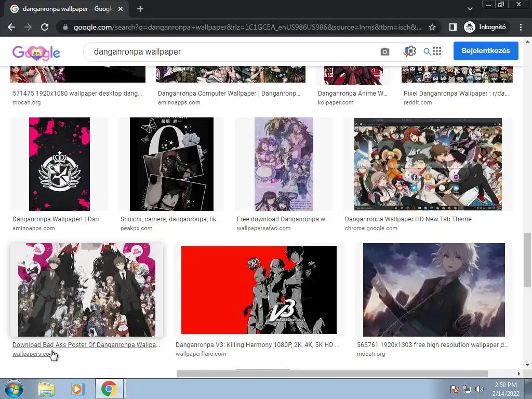532x399 pixels.
Task: Click the scroll down arrow
Action: (527, 365)
